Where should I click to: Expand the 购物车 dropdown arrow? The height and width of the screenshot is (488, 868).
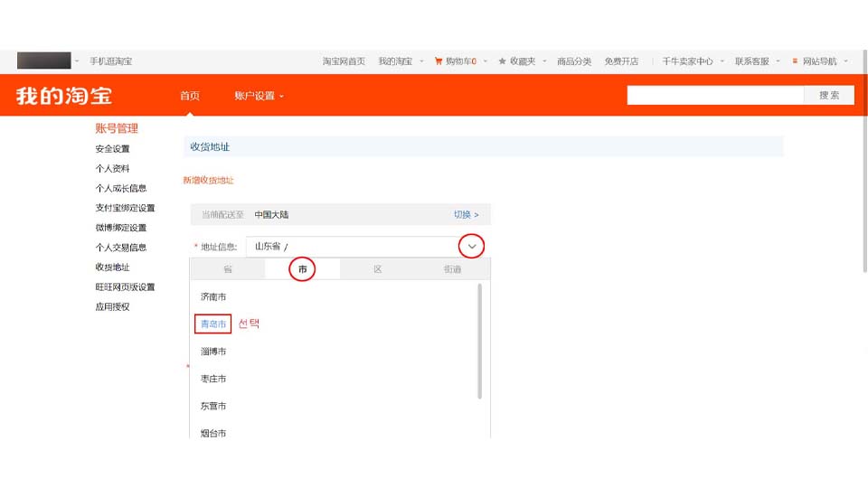pyautogui.click(x=486, y=61)
